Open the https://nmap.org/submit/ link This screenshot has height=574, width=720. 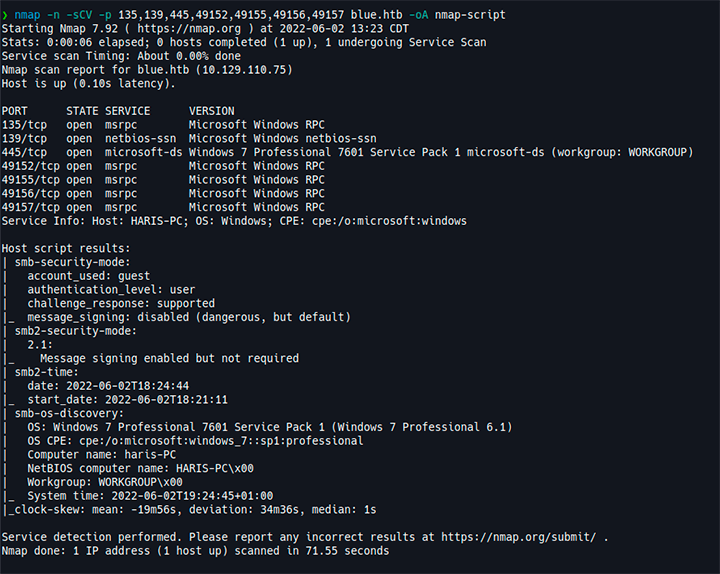pos(518,537)
